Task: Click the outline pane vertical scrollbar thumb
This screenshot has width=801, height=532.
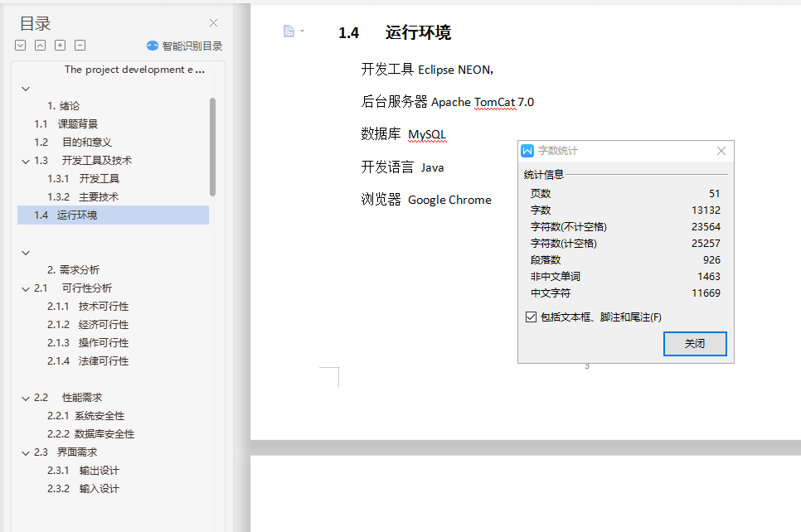Action: (x=212, y=147)
